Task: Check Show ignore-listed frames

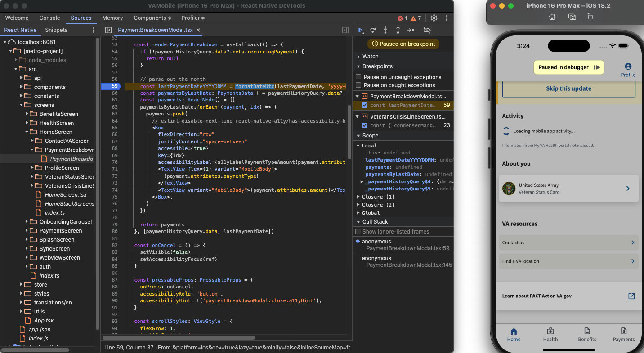Action: point(358,232)
